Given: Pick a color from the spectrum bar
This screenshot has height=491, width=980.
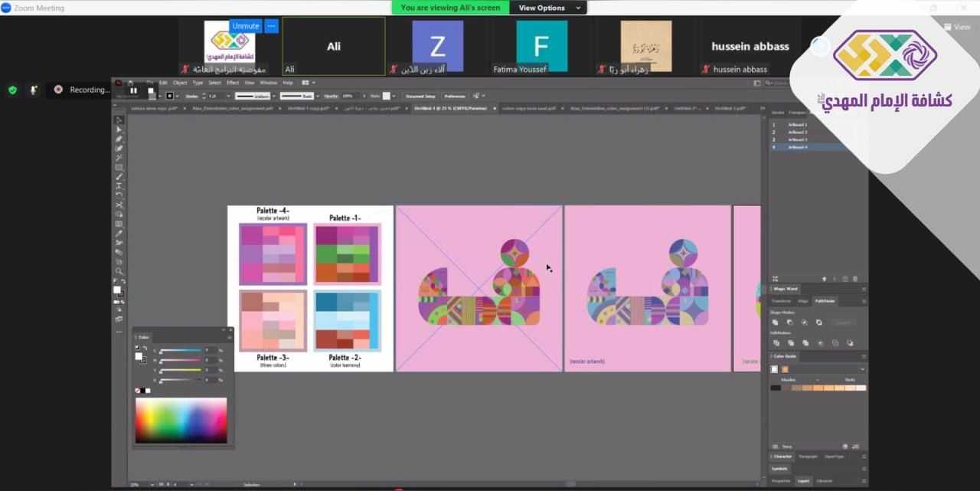Looking at the screenshot, I should click(181, 420).
